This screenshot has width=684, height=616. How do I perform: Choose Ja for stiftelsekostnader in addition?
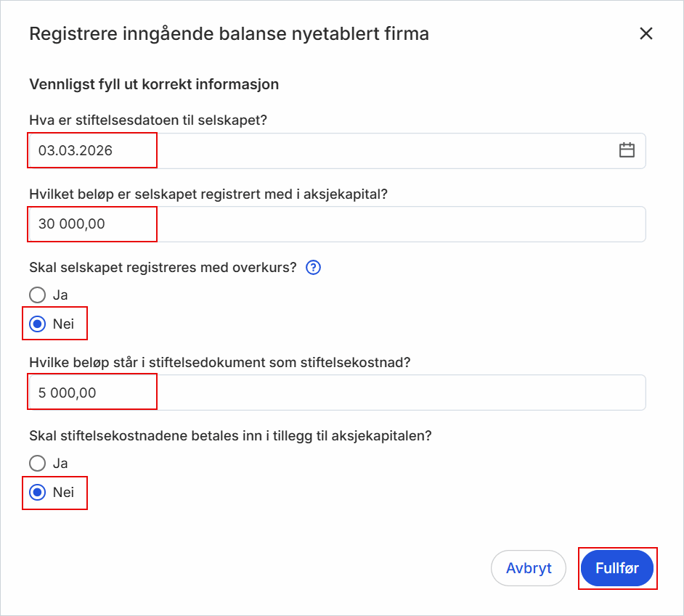click(36, 464)
